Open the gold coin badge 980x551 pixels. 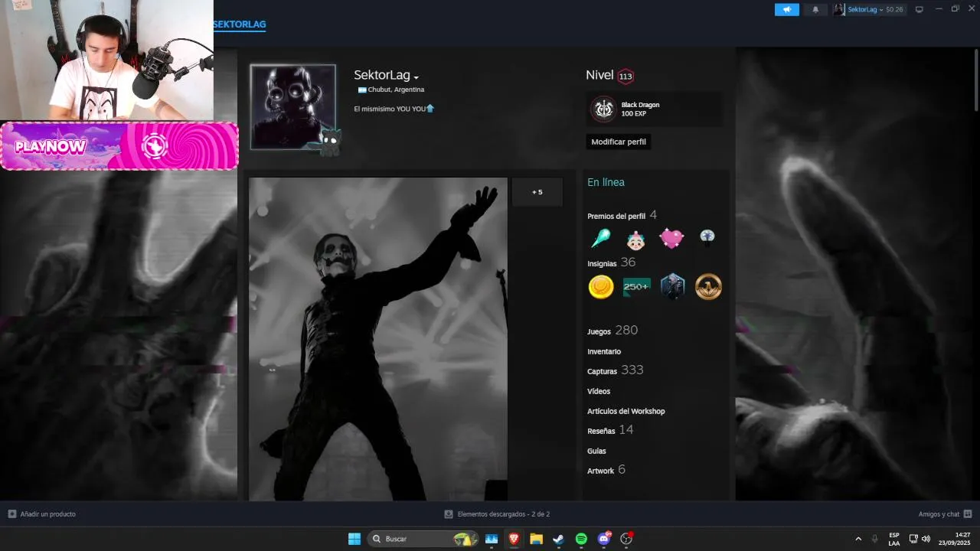point(601,287)
